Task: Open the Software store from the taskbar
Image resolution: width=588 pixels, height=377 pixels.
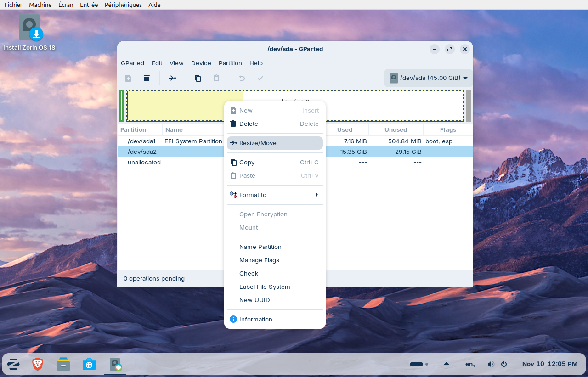Action: (x=89, y=365)
